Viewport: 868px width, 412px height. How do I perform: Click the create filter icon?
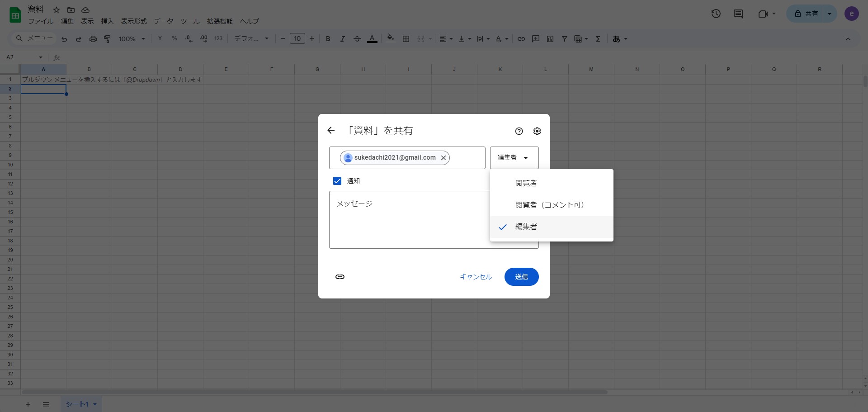[x=565, y=39]
